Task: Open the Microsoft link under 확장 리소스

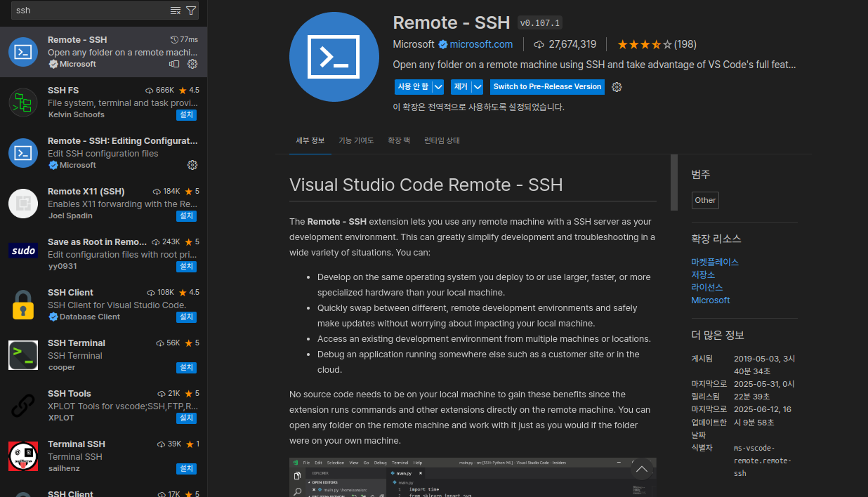Action: [711, 300]
